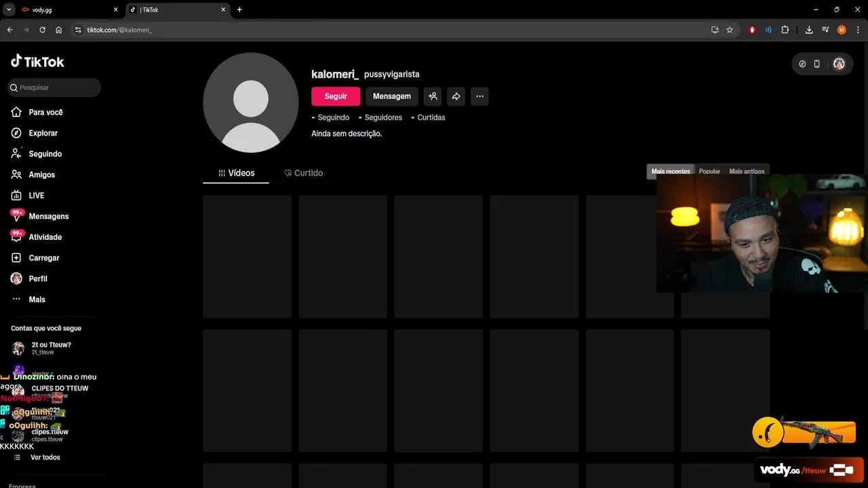
Task: Click the Curtidas count
Action: tap(428, 117)
